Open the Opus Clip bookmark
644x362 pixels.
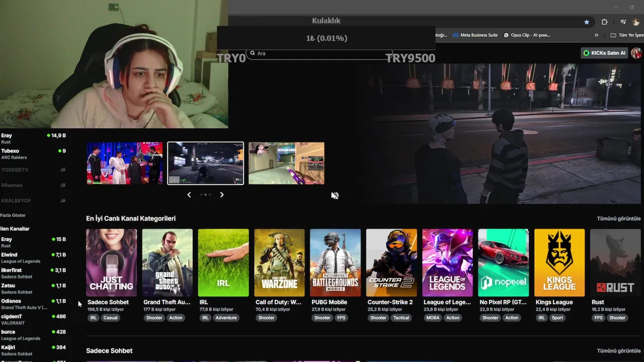click(527, 35)
